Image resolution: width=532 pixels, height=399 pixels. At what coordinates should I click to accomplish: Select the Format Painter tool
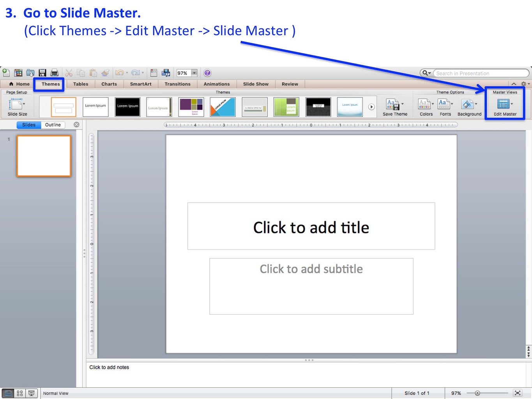[105, 72]
